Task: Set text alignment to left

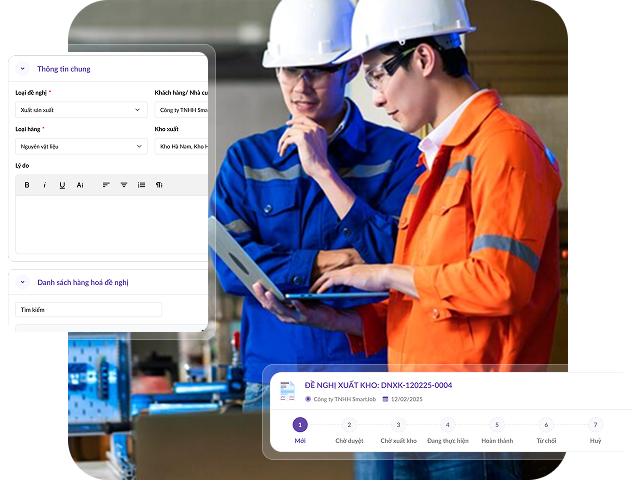Action: [x=106, y=185]
